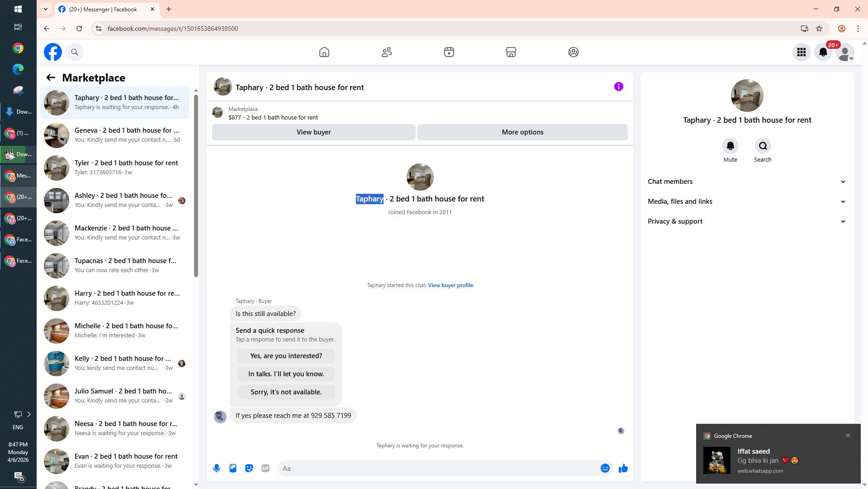868x489 pixels.
Task: Open the Mackenzie conversation
Action: [x=115, y=233]
